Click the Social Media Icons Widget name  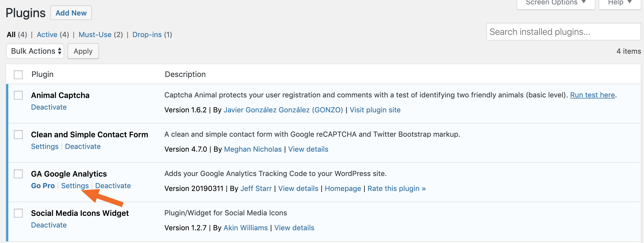tap(80, 213)
